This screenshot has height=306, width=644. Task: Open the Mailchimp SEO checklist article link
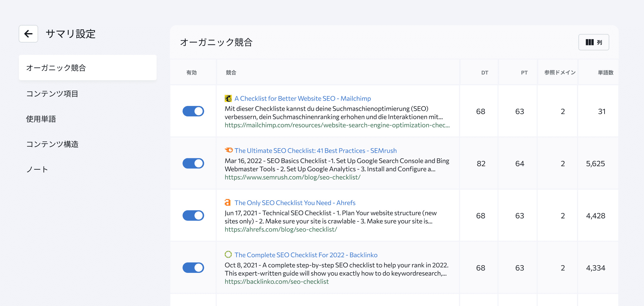(302, 98)
